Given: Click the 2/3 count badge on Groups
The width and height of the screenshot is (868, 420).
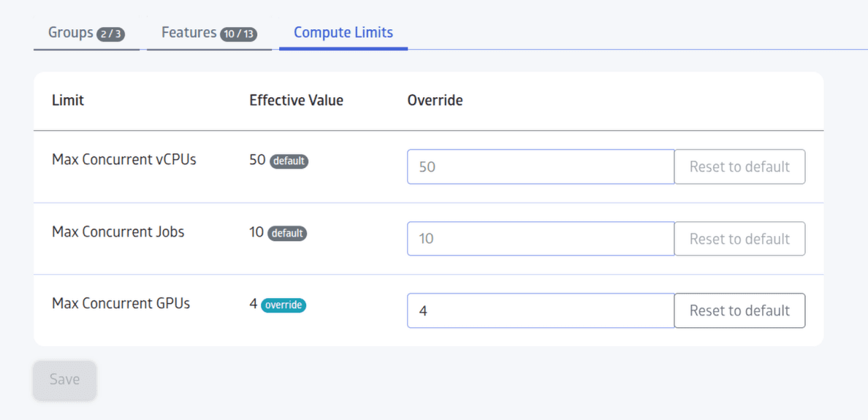Looking at the screenshot, I should 111,34.
